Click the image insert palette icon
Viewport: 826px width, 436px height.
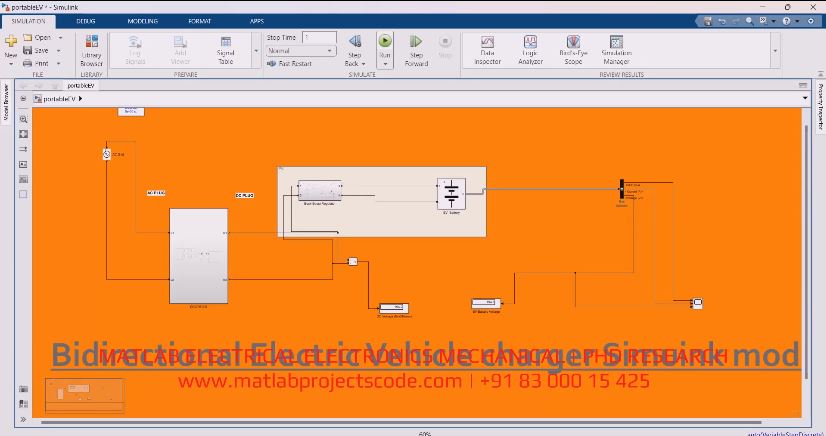23,164
